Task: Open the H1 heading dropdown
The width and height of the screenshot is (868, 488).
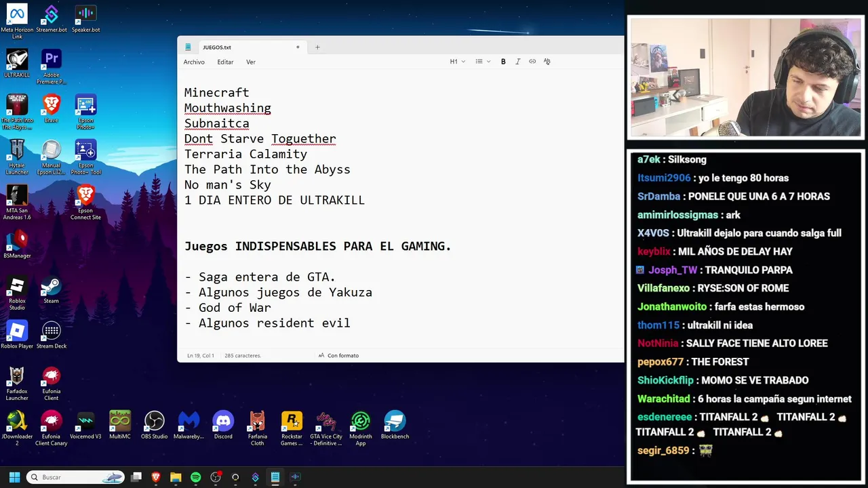Action: pyautogui.click(x=457, y=62)
